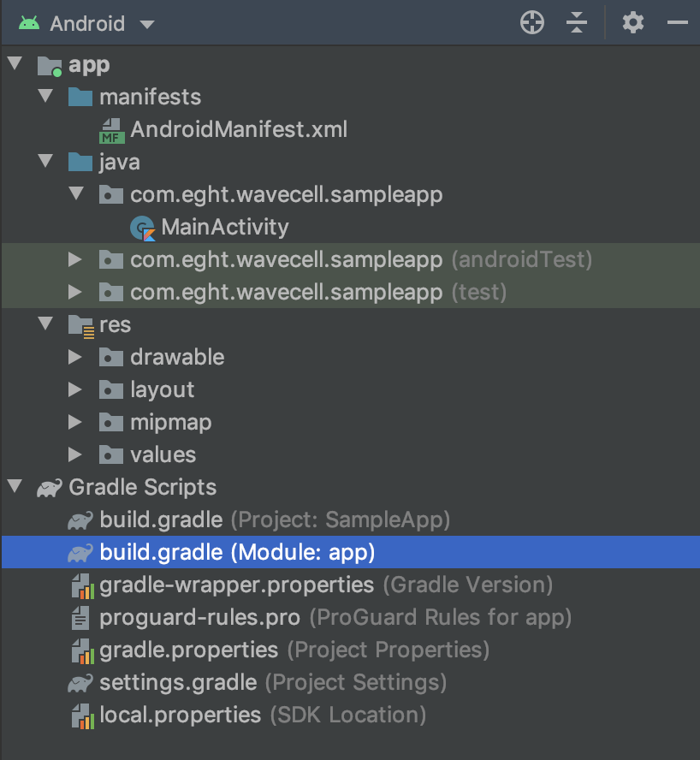The width and height of the screenshot is (700, 760).
Task: Click the Kotlin MainActivity class icon
Action: point(142,228)
